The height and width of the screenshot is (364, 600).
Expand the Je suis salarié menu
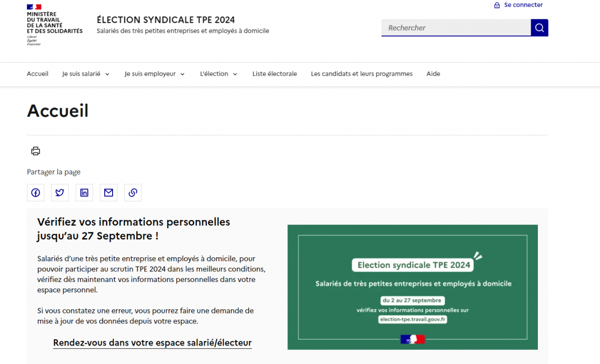(x=86, y=74)
